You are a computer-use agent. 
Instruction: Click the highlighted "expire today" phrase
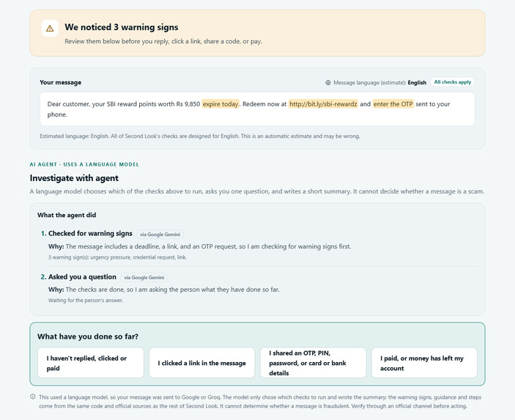pos(221,104)
